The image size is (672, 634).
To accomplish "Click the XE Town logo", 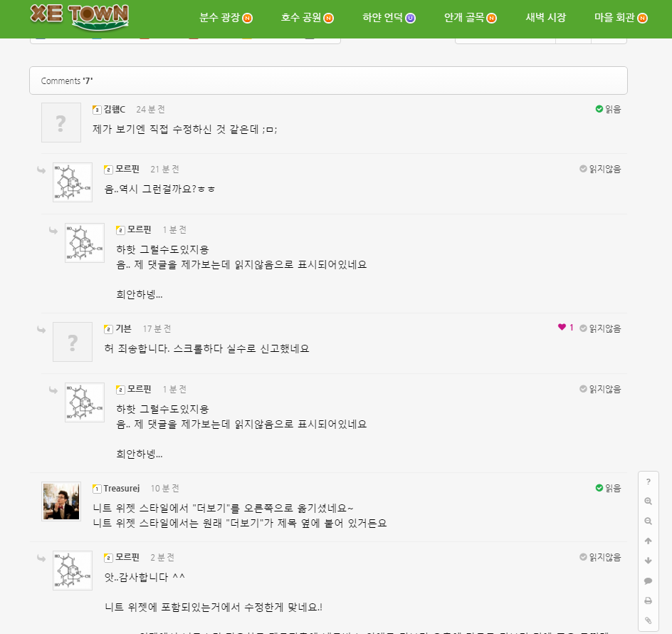I will pyautogui.click(x=79, y=16).
